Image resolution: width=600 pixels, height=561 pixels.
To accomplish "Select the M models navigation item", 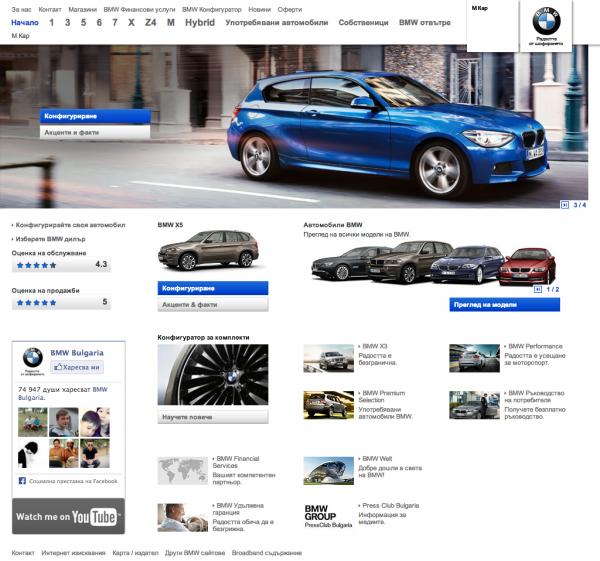I will [171, 23].
